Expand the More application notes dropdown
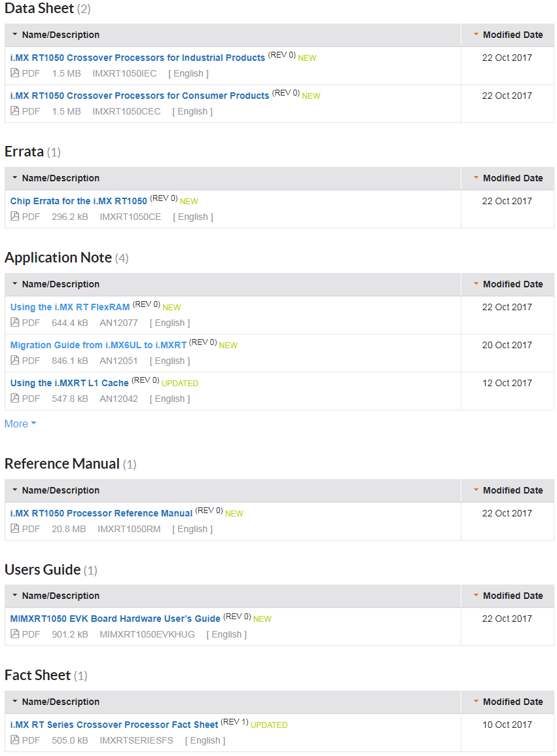557x756 pixels. [x=20, y=423]
